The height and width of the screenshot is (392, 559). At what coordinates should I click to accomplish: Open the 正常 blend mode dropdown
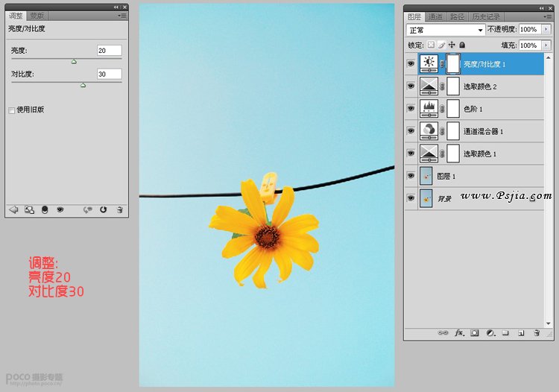446,30
